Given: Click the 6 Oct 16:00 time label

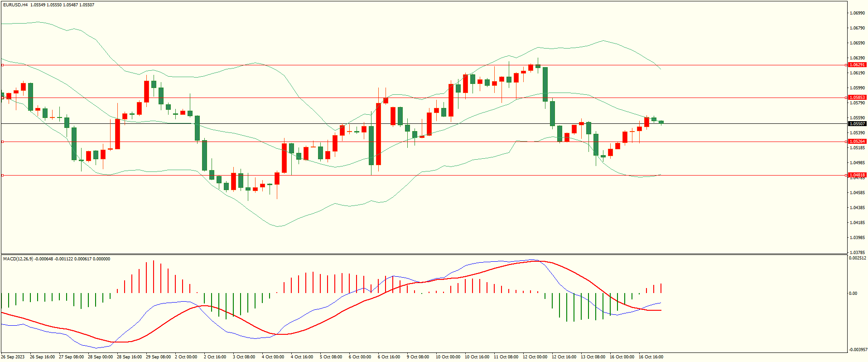Looking at the screenshot, I should (x=389, y=357).
